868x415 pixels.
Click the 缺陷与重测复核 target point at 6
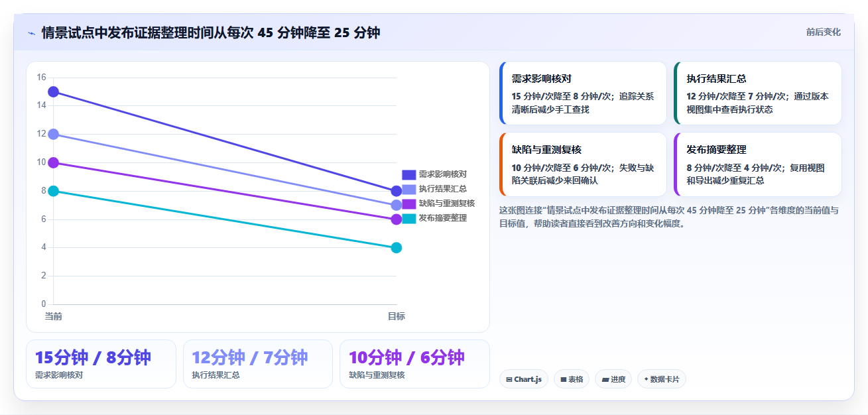coord(397,219)
